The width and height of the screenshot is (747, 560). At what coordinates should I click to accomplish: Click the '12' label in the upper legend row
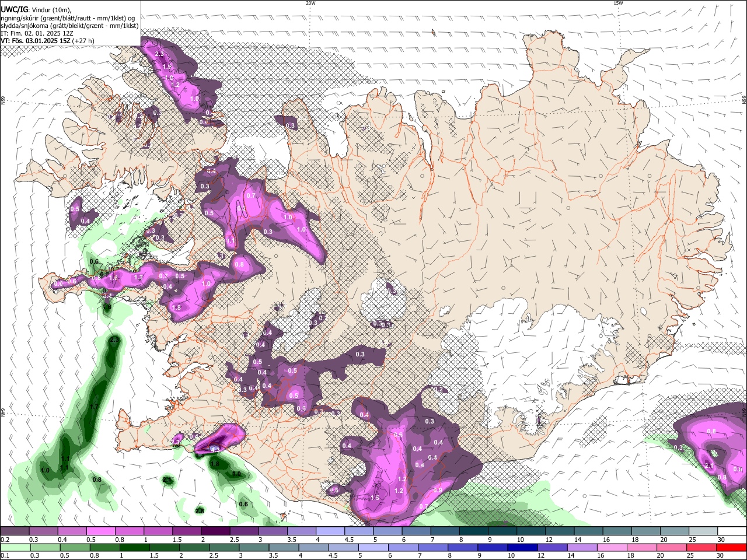coord(549,540)
